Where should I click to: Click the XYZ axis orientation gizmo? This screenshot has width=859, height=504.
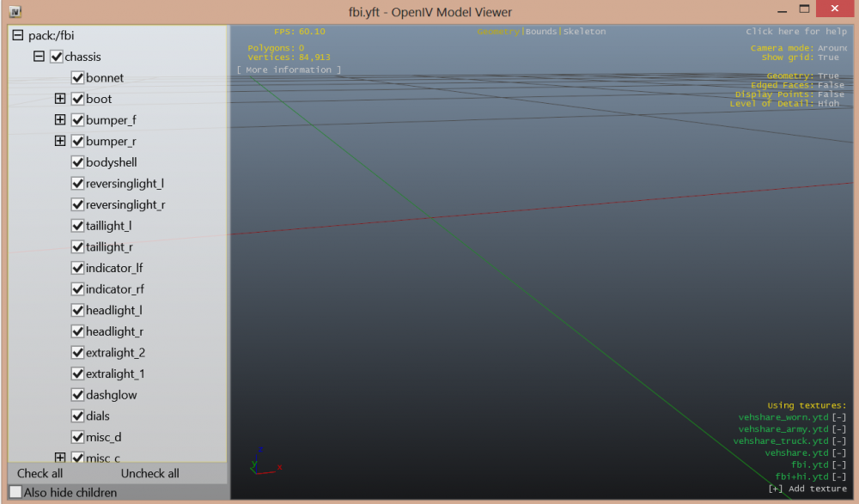pos(262,462)
